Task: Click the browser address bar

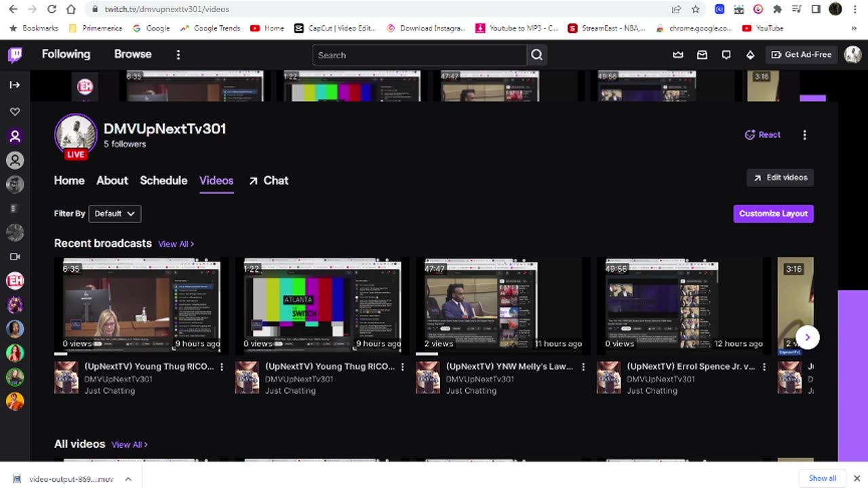Action: coord(380,9)
